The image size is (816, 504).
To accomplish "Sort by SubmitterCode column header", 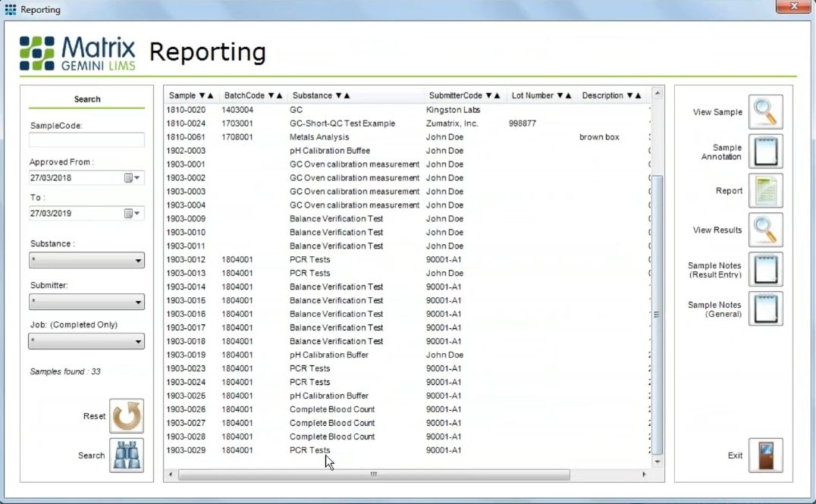I will (x=464, y=95).
